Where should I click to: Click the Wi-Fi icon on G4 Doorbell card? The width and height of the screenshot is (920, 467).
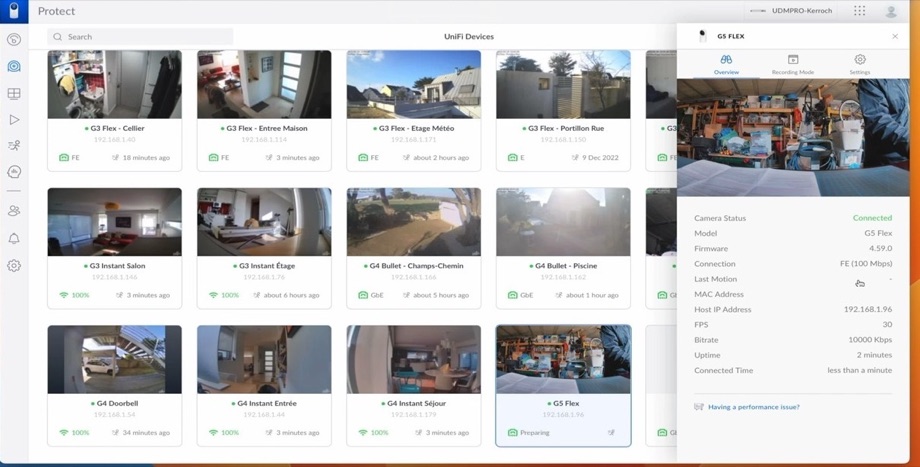pyautogui.click(x=63, y=432)
